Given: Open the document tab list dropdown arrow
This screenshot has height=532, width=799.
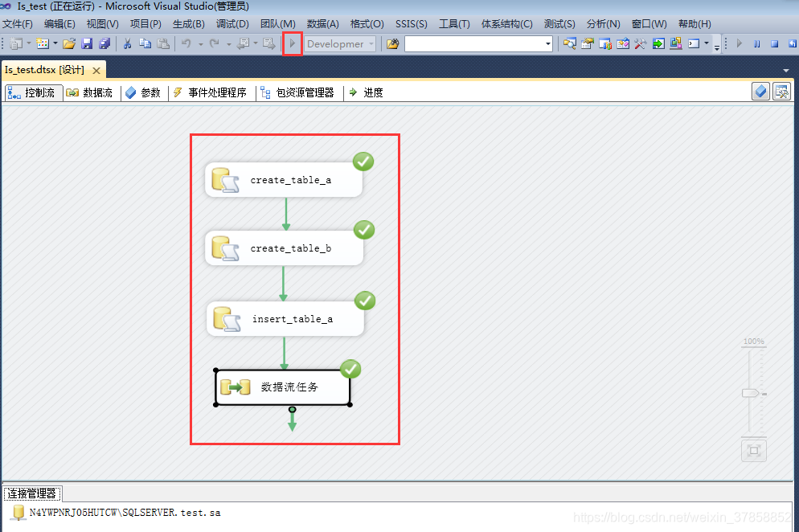Looking at the screenshot, I should point(786,71).
